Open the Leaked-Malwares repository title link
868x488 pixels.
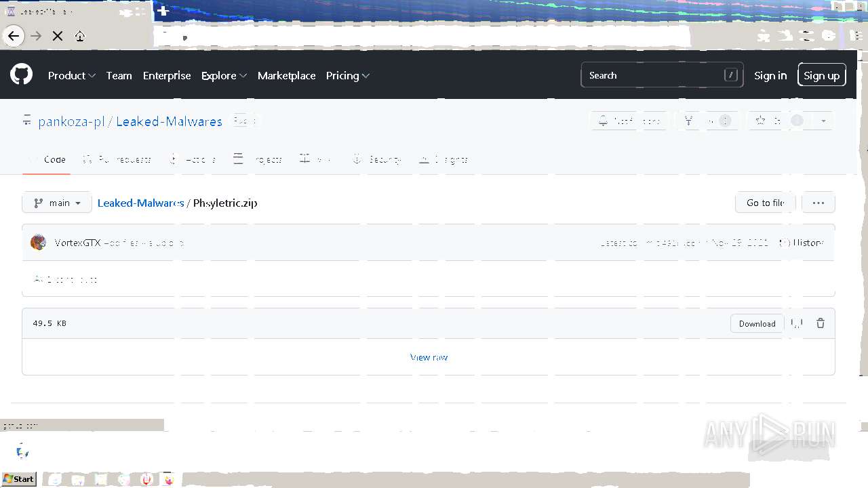click(169, 121)
